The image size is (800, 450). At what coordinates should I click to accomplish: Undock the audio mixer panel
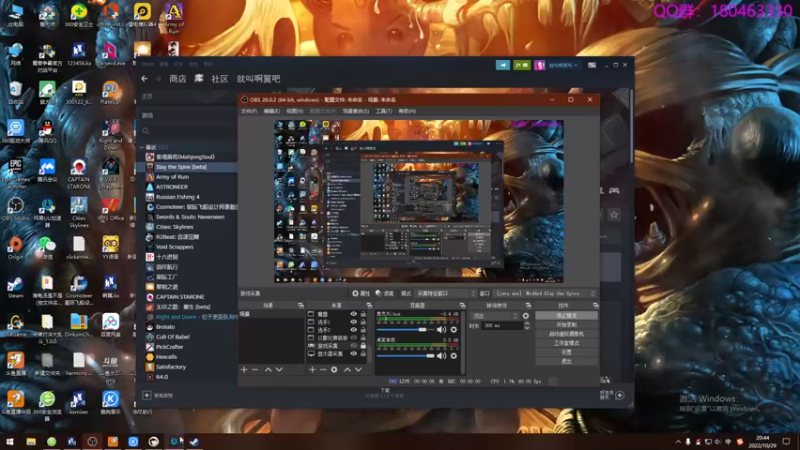coord(462,305)
